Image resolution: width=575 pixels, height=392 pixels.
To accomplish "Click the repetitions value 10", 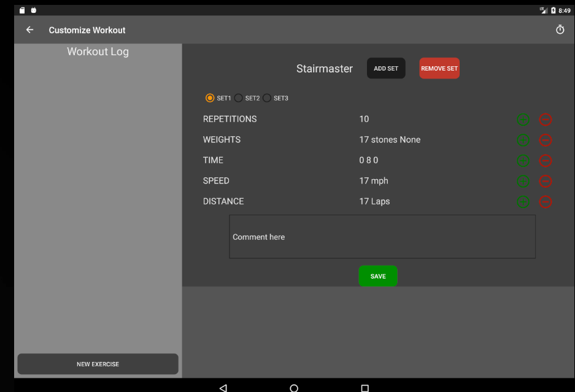I will click(364, 119).
